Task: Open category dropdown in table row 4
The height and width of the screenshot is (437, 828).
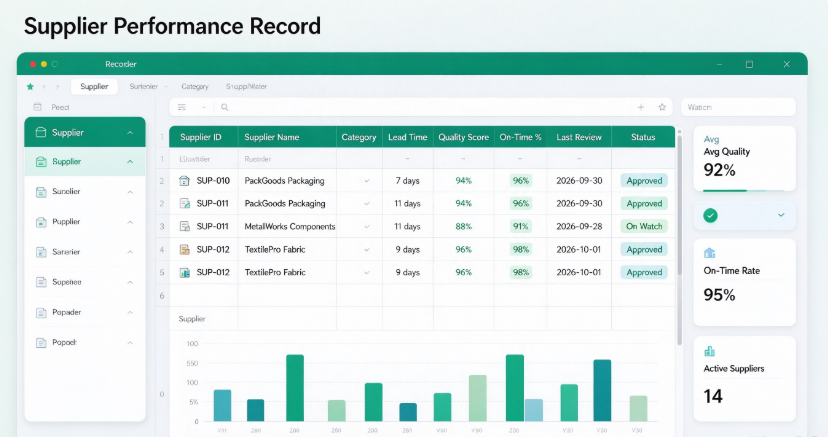Action: 366,250
